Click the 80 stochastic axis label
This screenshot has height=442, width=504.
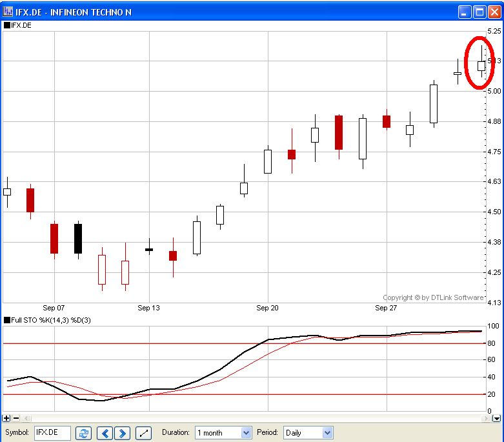(491, 343)
